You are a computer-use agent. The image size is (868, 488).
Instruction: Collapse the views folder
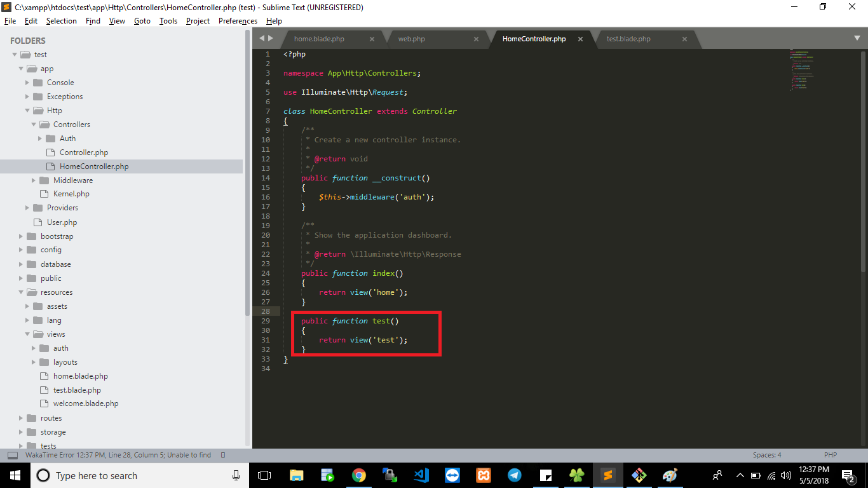tap(27, 334)
